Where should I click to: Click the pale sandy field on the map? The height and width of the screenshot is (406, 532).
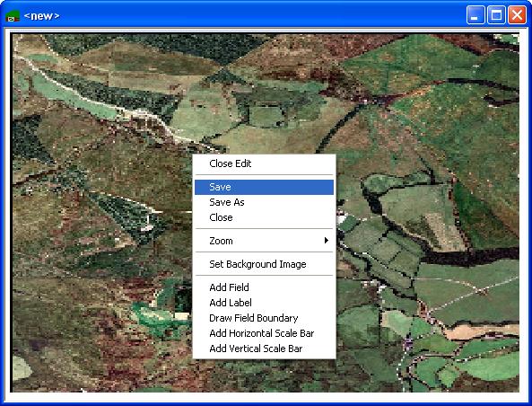coord(481,331)
